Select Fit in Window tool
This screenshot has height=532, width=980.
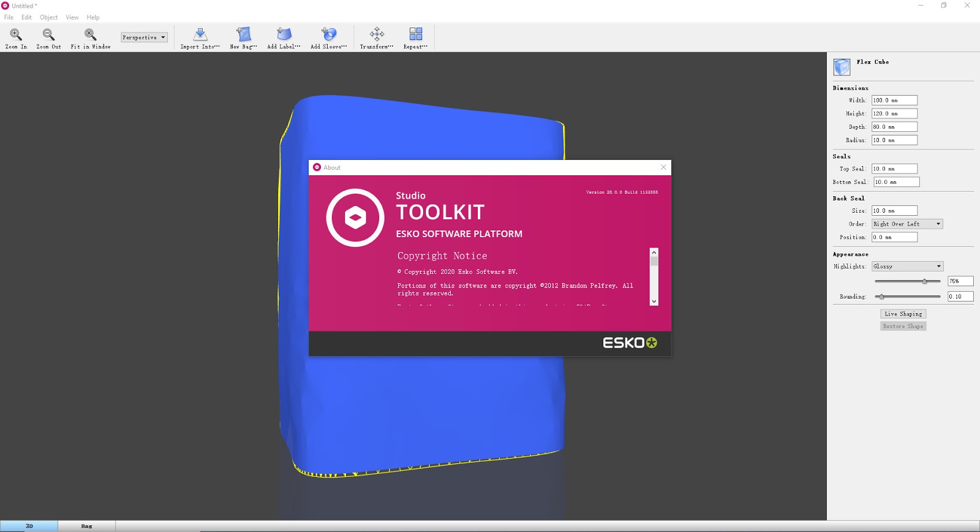point(90,38)
